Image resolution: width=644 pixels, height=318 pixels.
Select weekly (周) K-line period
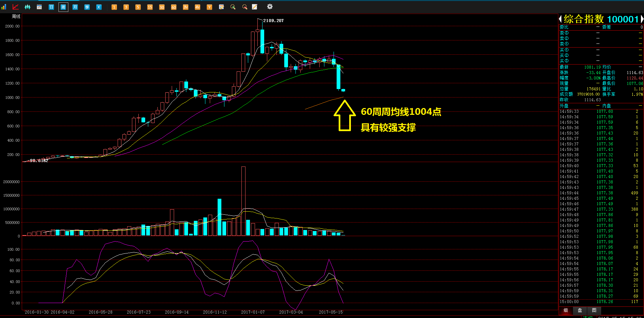point(63,7)
